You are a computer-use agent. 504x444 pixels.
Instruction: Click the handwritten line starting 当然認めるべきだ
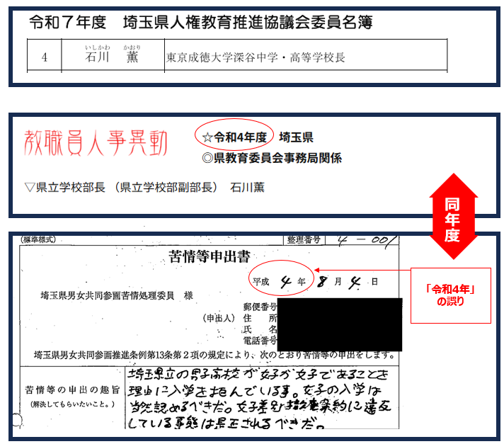(259, 406)
